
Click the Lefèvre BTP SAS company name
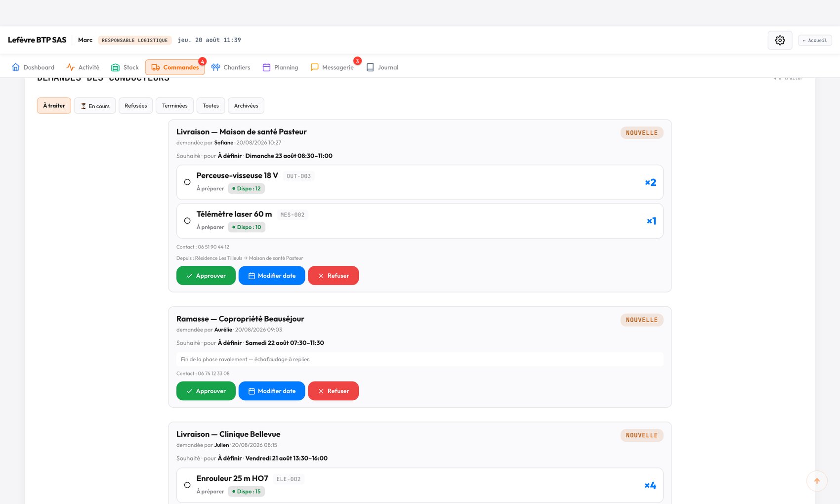pos(37,40)
